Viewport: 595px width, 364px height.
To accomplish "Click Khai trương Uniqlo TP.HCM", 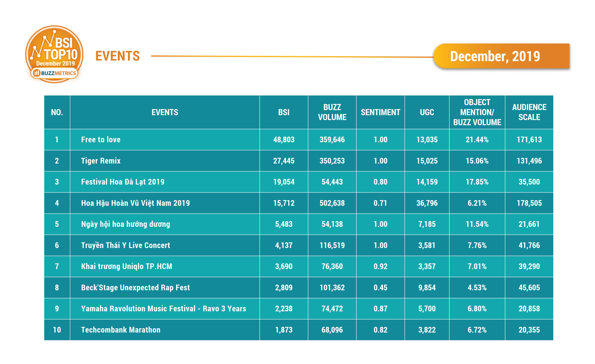I will click(127, 267).
